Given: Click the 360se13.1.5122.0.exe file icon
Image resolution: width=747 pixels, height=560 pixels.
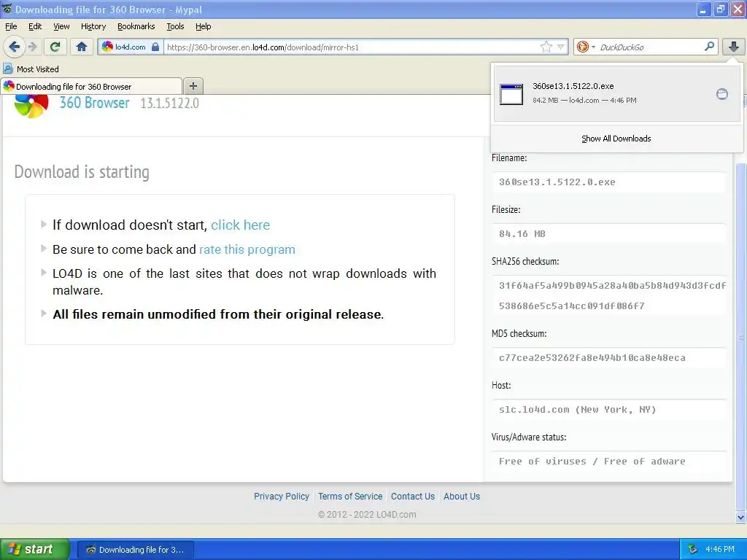Looking at the screenshot, I should tap(511, 94).
